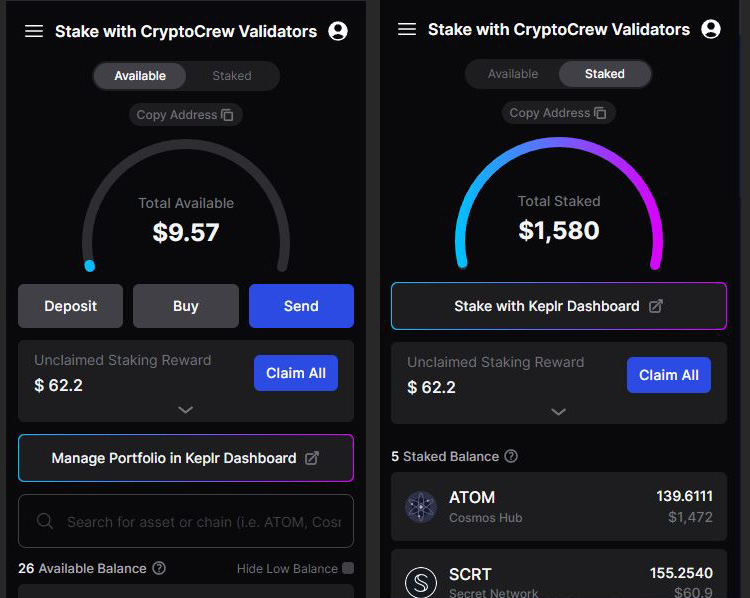Select the active Available tab on left
Viewport: 750px width, 598px height.
pos(140,76)
